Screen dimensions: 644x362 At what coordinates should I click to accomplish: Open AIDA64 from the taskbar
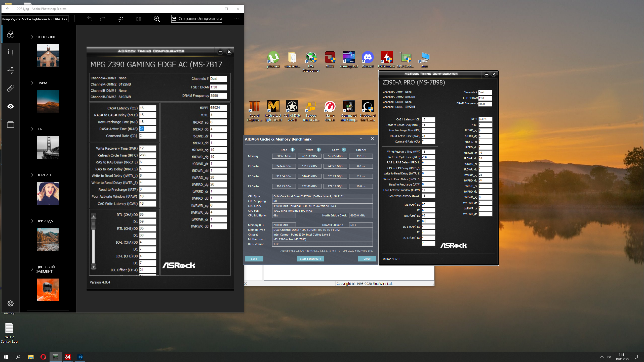(68, 357)
